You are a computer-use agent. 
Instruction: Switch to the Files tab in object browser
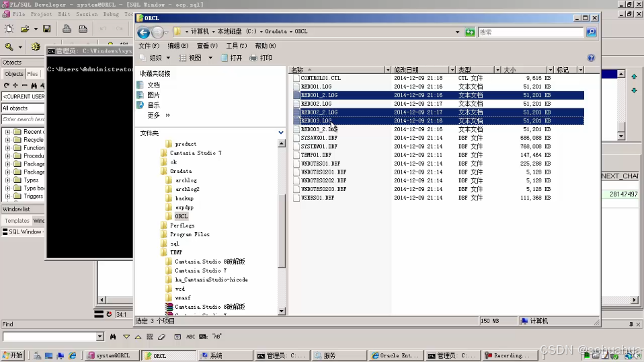click(32, 74)
